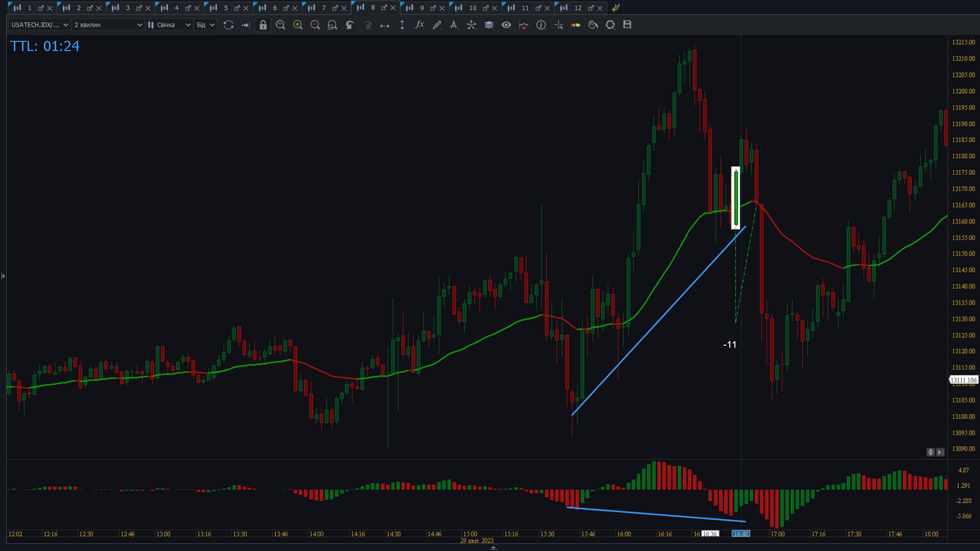Click the 17:00 time axis label
Viewport: 980px width, 551px height.
coord(777,534)
